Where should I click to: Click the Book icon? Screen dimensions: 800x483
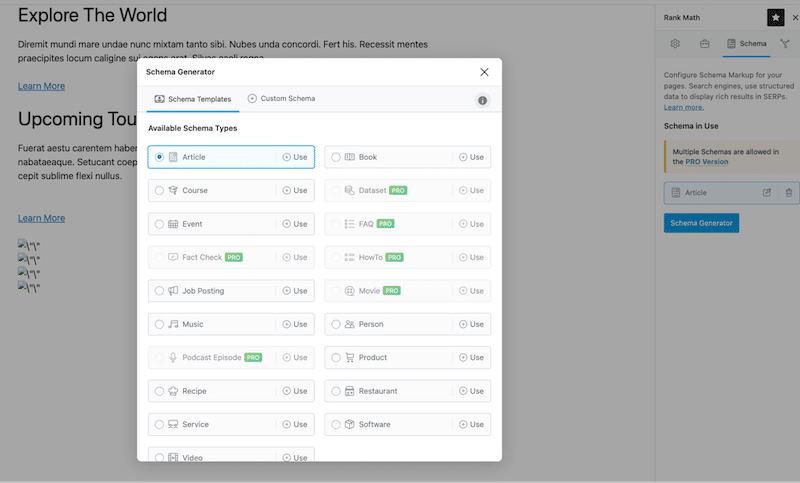(349, 157)
